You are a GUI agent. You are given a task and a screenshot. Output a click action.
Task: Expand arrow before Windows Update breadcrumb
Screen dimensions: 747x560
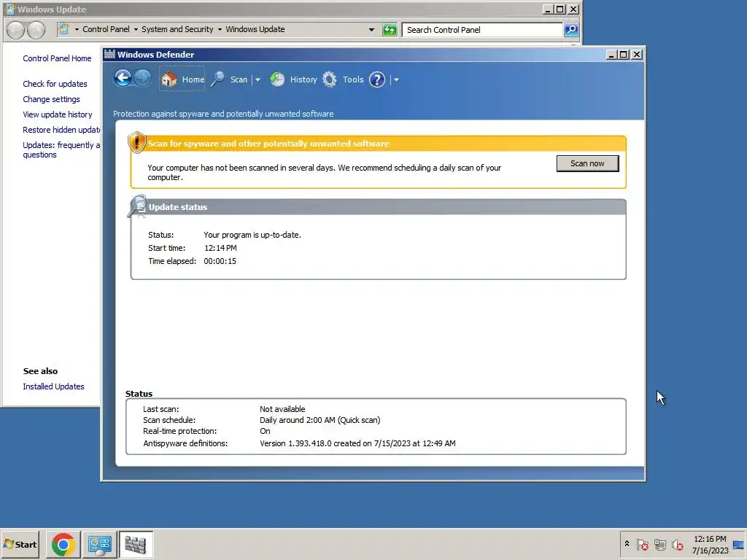[220, 29]
